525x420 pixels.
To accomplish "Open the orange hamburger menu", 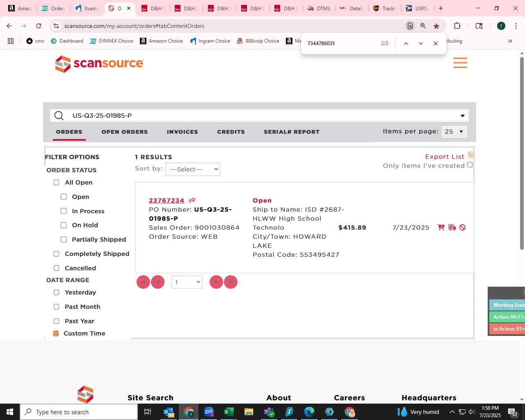I will pyautogui.click(x=460, y=63).
